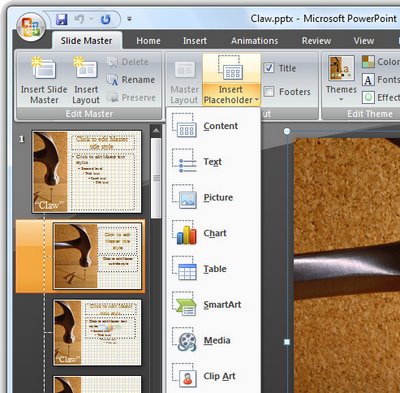Select the highlighted title layout thumbnail

(97, 256)
